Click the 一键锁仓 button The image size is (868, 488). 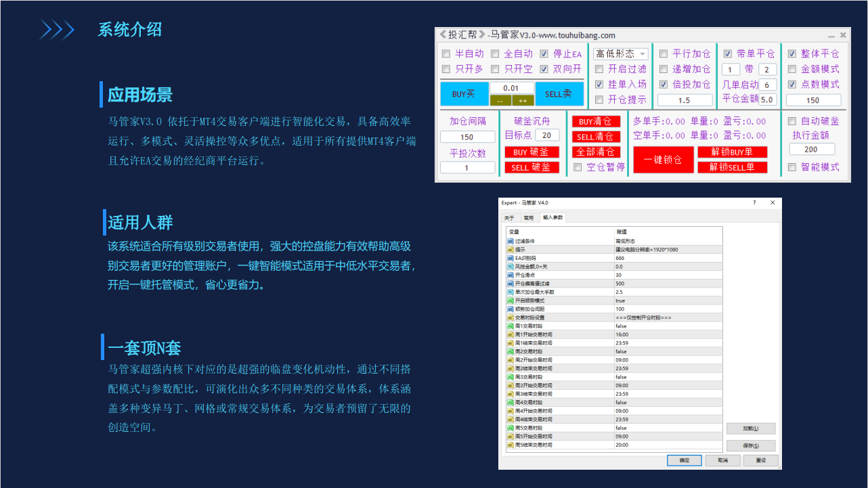click(x=663, y=160)
